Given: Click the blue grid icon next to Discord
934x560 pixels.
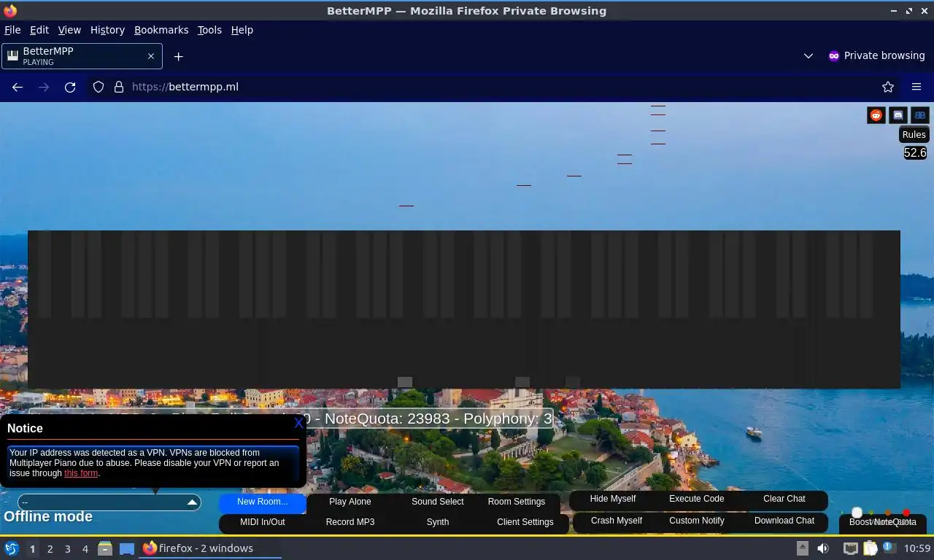Looking at the screenshot, I should [x=920, y=115].
